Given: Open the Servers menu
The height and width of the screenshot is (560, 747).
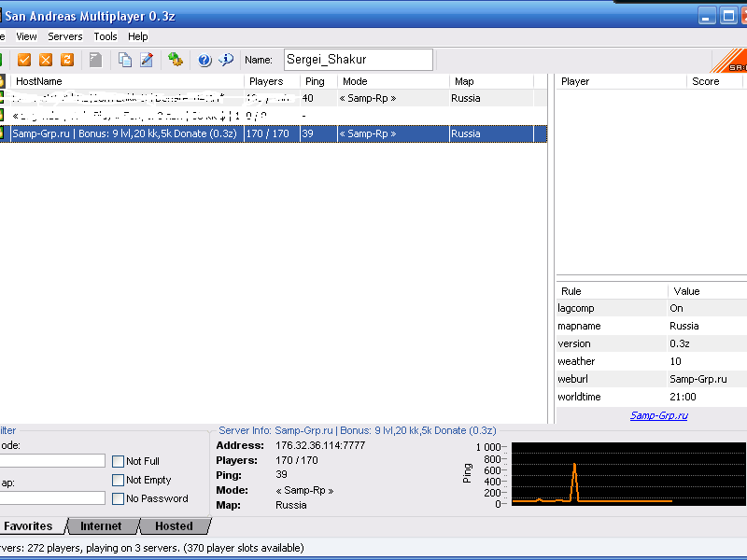Looking at the screenshot, I should tap(65, 36).
